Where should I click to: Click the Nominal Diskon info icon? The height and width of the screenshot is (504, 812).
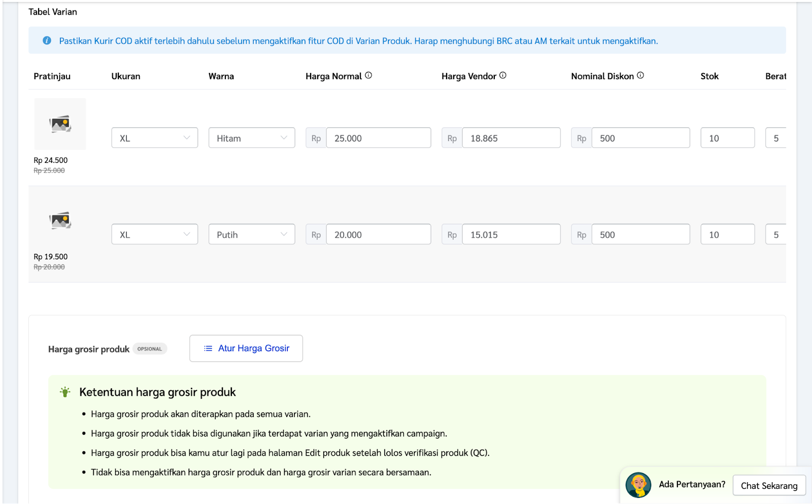641,75
